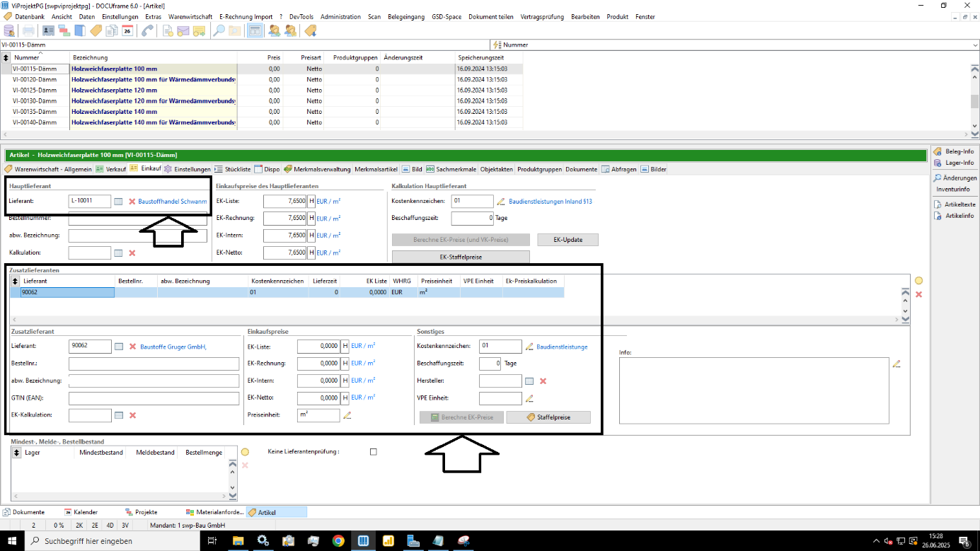Click the database icon in the toolbar
This screenshot has height=551, width=980.
8,30
